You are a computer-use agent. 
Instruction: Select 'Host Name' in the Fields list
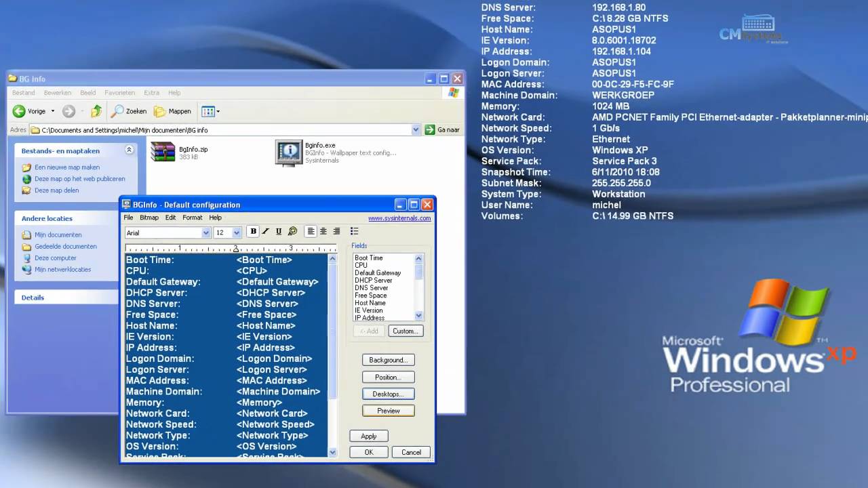pyautogui.click(x=370, y=302)
